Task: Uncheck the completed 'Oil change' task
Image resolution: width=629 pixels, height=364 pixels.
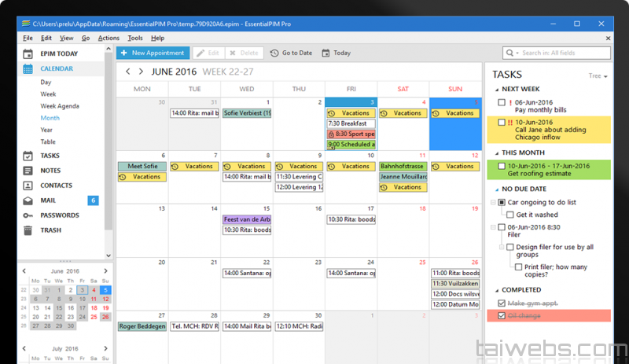Action: pos(502,315)
